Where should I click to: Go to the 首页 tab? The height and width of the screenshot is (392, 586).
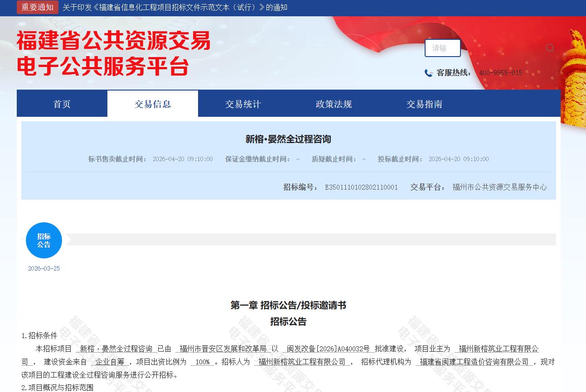point(62,104)
